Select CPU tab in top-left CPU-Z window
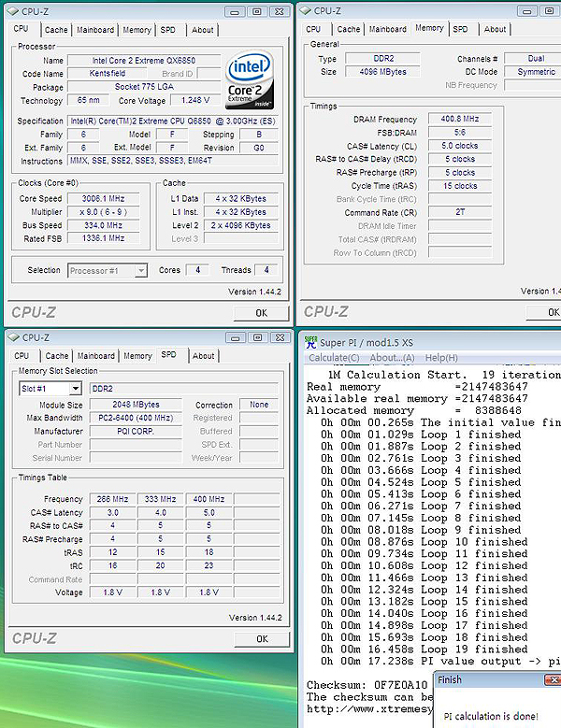The image size is (561, 728). (22, 29)
